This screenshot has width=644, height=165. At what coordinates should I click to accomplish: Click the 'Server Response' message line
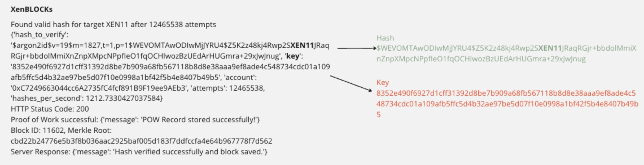point(139,152)
